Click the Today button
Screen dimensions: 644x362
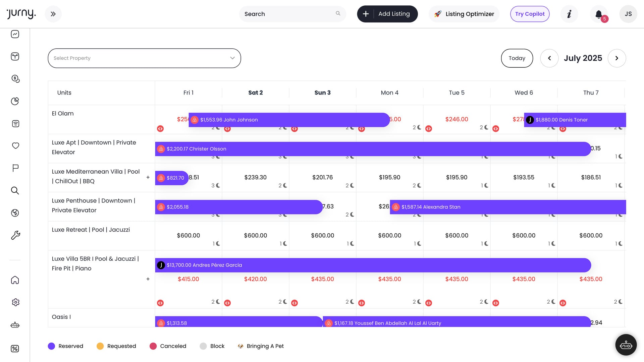517,58
